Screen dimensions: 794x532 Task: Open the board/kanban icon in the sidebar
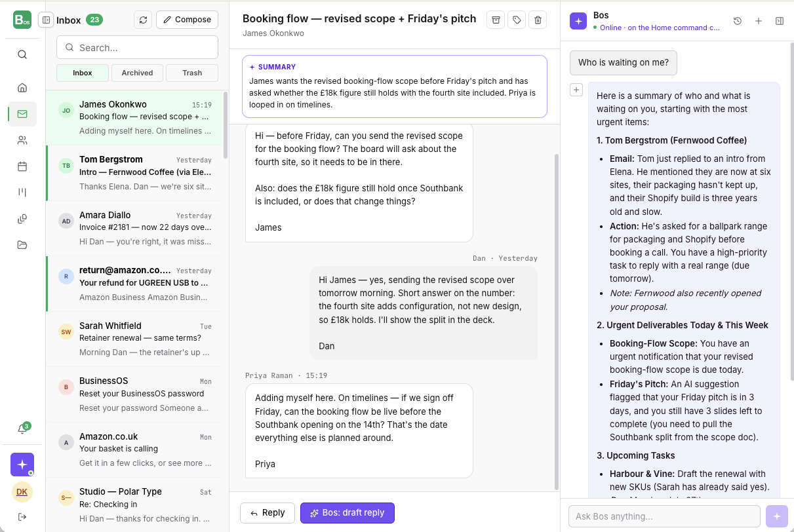click(22, 193)
